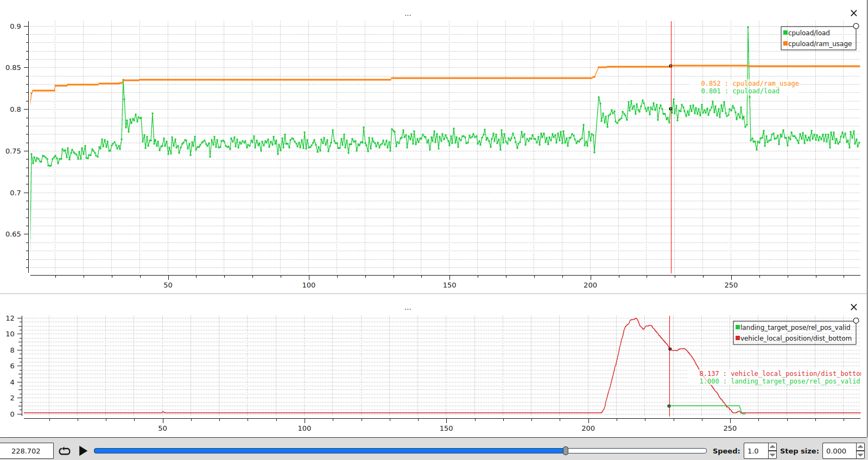The width and height of the screenshot is (868, 460).
Task: Click y-axis label 0.65 in top plot
Action: (13, 234)
